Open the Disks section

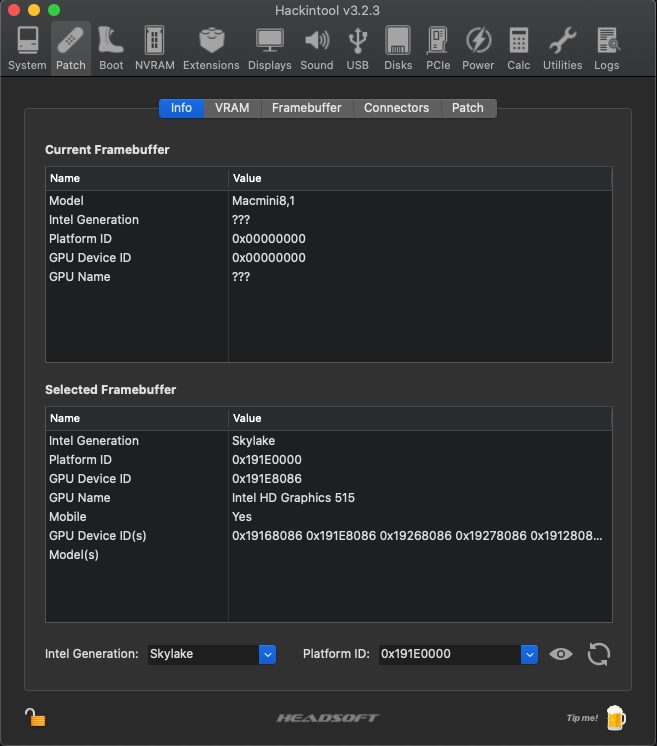398,48
